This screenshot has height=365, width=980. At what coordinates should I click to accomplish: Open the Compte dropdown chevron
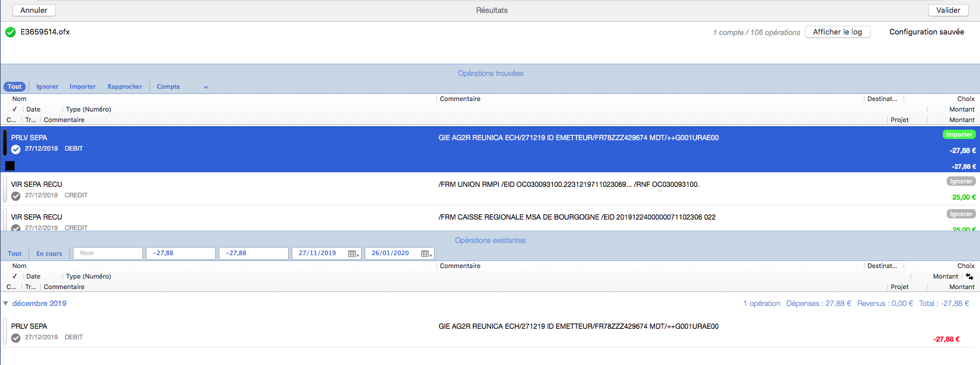point(206,87)
